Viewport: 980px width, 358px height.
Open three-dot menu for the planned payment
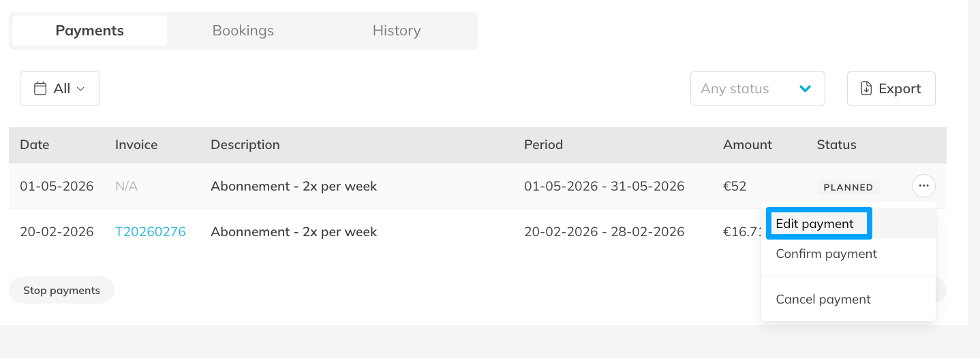click(923, 186)
